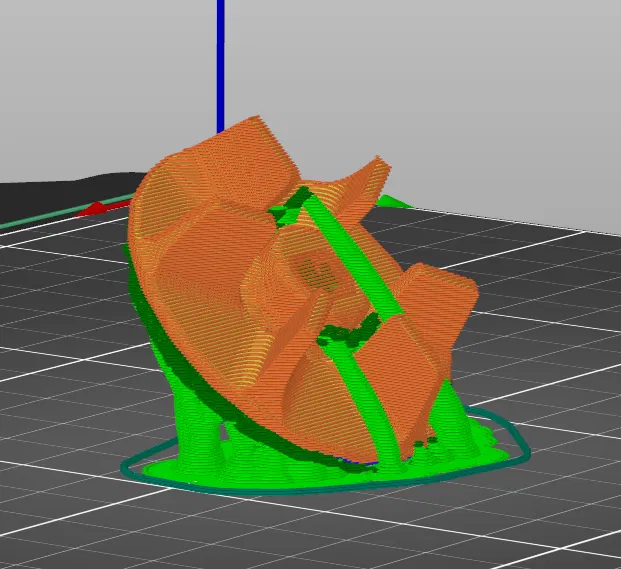Click the green Y axis arrow
Viewport: 621px width, 569px height.
click(395, 202)
